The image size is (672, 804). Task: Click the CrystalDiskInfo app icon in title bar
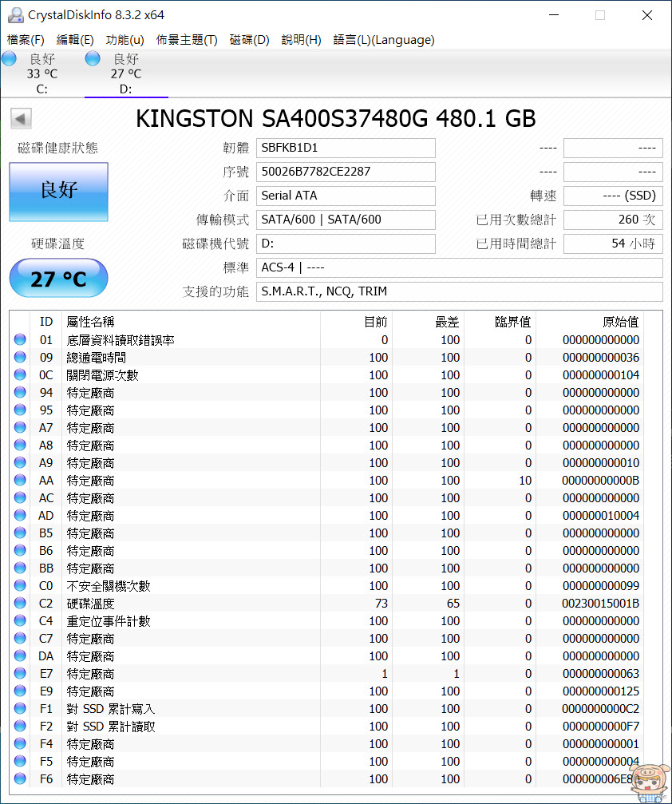point(16,15)
